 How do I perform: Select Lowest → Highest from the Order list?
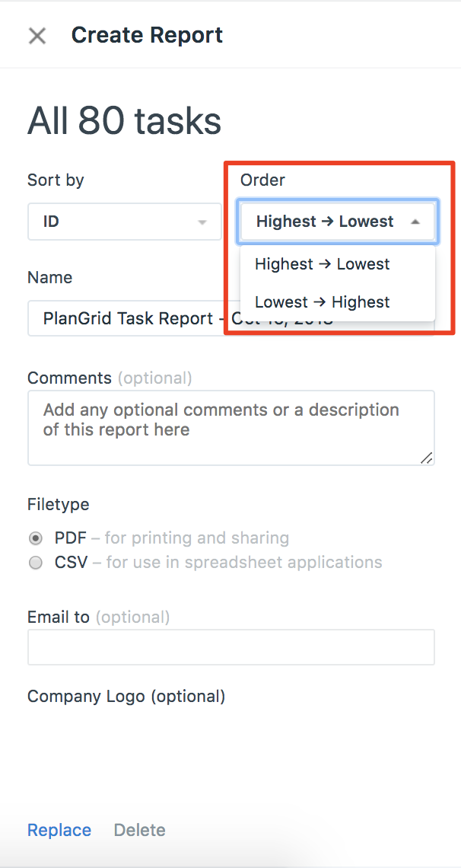(x=320, y=302)
